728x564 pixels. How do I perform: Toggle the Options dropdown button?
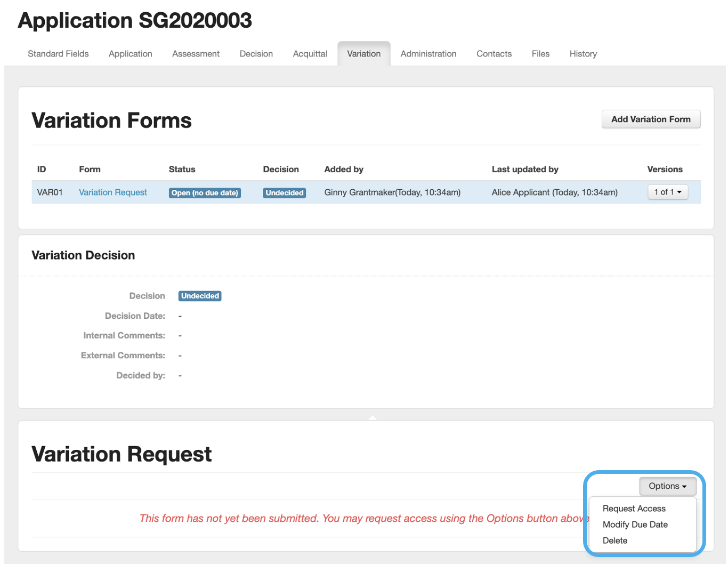(667, 486)
